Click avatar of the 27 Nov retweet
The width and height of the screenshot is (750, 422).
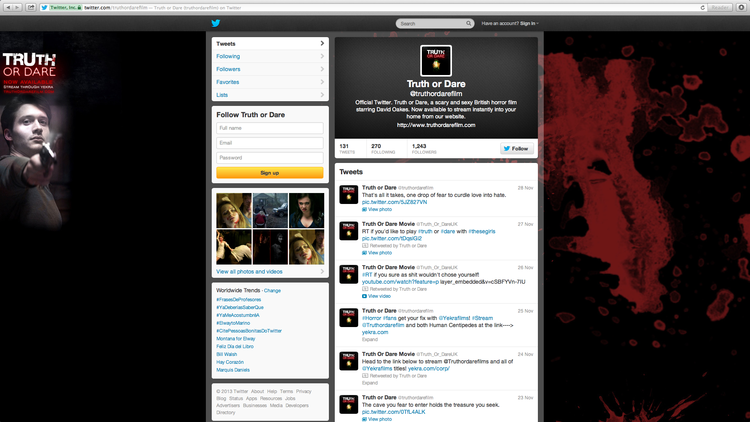(x=349, y=231)
